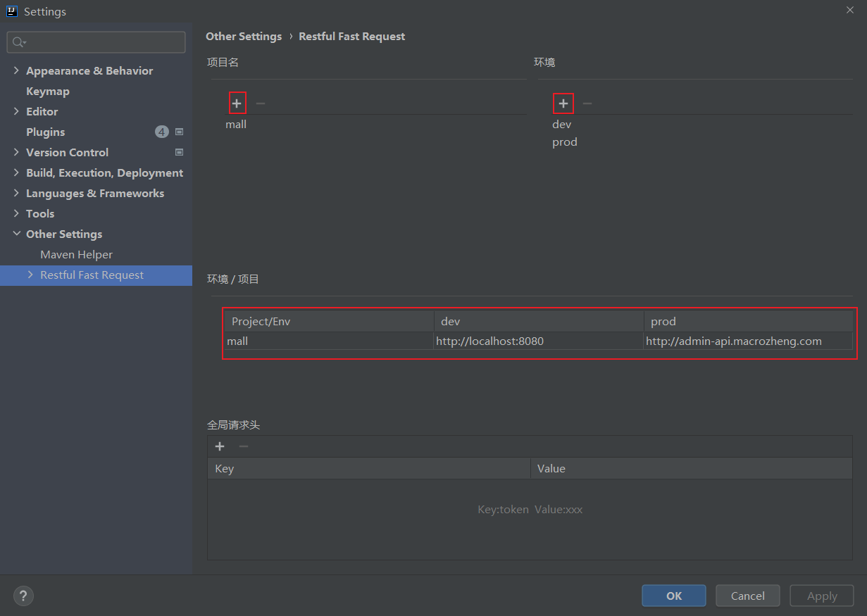The width and height of the screenshot is (867, 616).
Task: Open the help question mark button
Action: [23, 596]
